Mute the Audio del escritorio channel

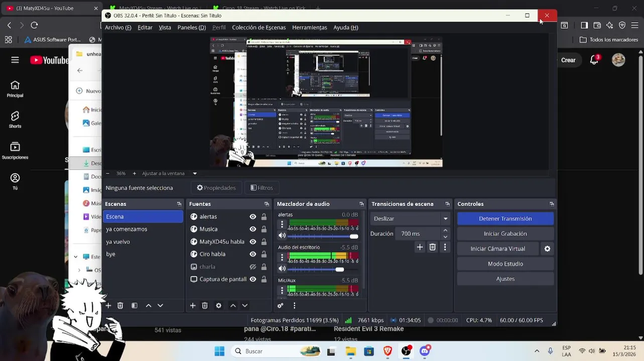pos(282,269)
